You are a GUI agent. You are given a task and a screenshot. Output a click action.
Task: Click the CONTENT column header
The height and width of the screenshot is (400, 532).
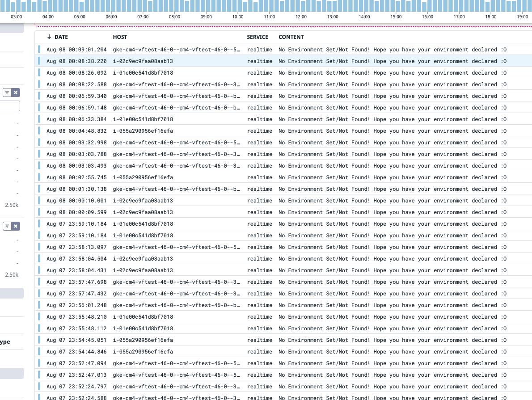tap(291, 37)
